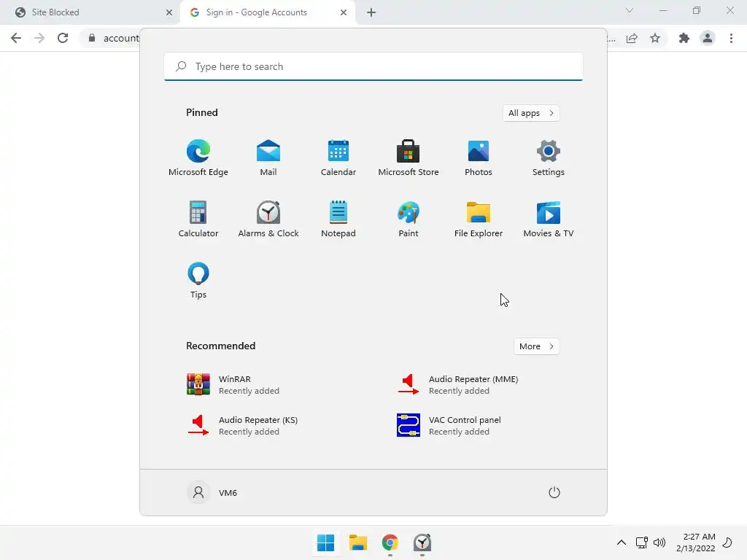The width and height of the screenshot is (747, 560).
Task: Open Settings from pinned apps
Action: click(x=549, y=158)
